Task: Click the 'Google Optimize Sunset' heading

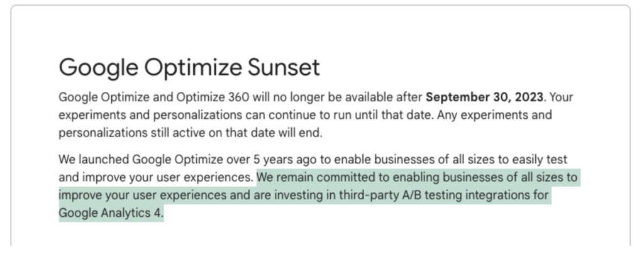Action: click(189, 68)
